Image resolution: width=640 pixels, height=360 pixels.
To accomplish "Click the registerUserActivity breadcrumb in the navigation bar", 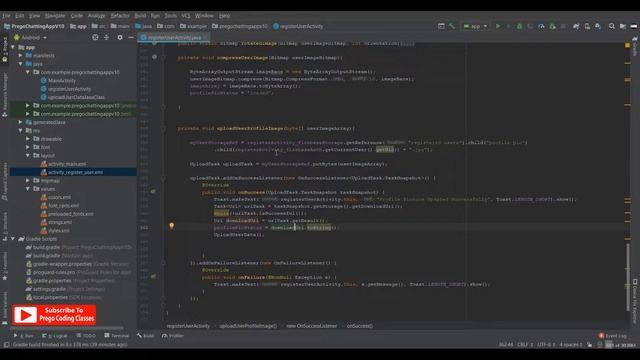I will [x=298, y=26].
